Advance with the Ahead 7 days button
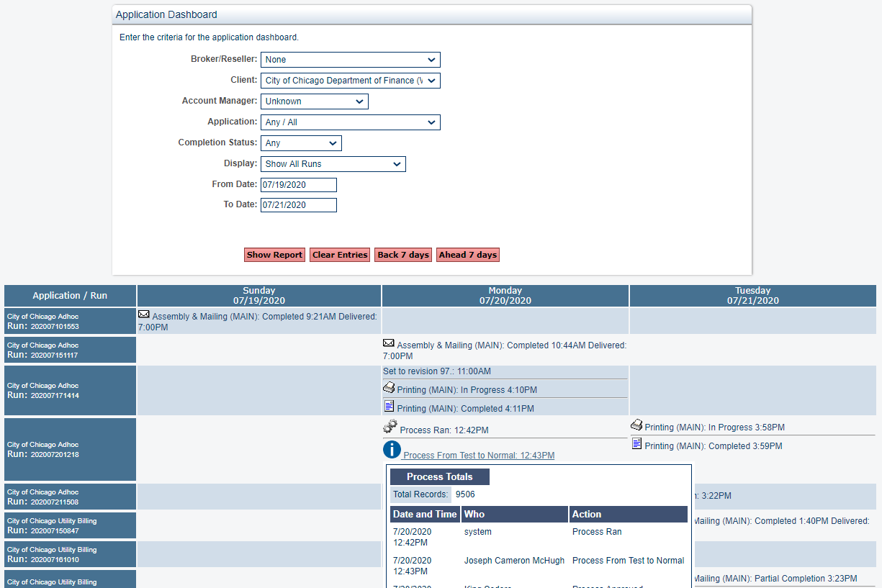Viewport: 882px width, 588px height. click(x=468, y=255)
